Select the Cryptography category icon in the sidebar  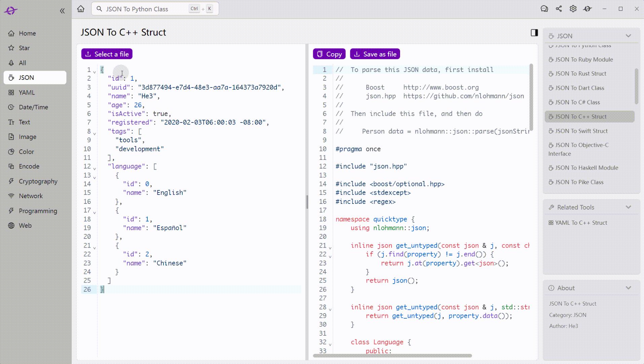coord(11,181)
